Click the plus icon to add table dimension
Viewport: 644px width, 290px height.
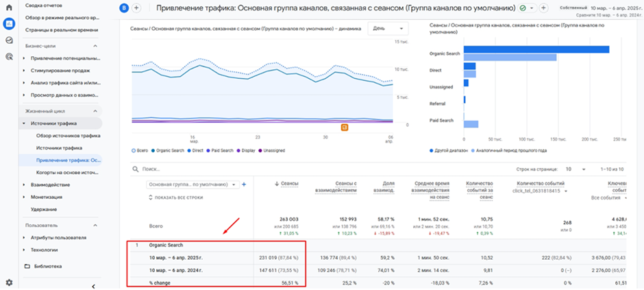pos(244,184)
